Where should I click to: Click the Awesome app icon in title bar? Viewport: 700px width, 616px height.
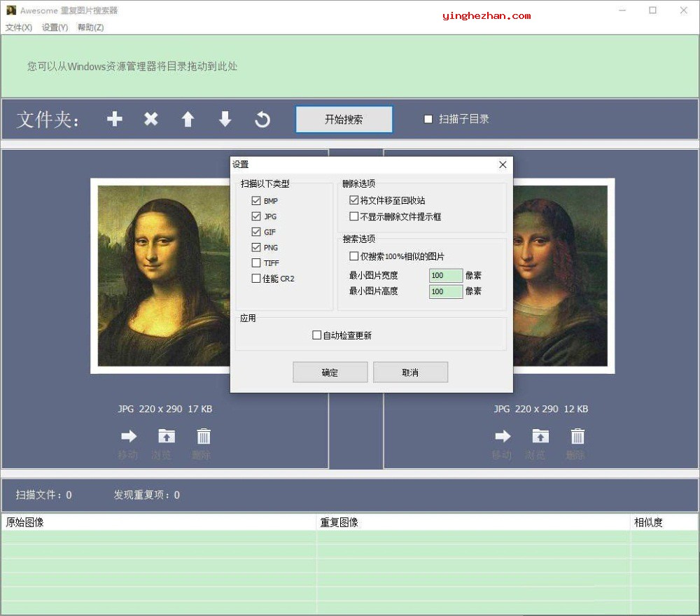coord(11,10)
